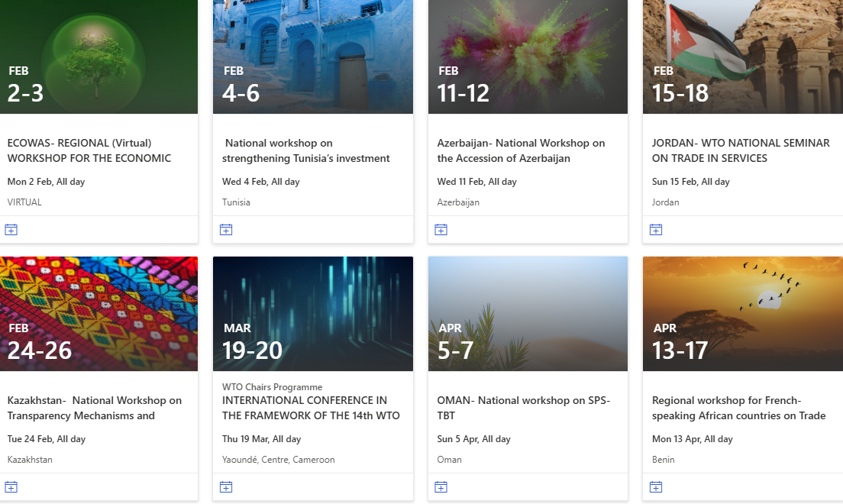Add Tunisia investment workshop to calendar
The width and height of the screenshot is (843, 504).
pyautogui.click(x=226, y=230)
